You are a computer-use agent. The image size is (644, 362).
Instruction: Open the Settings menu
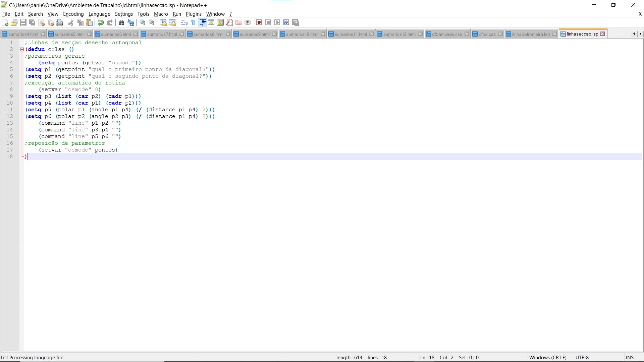click(x=124, y=14)
